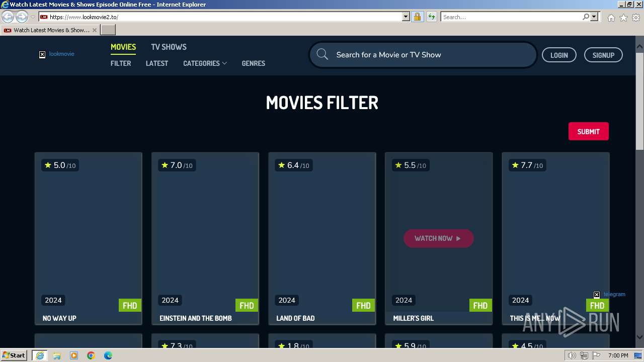Click Internet Explorer in the taskbar
644x362 pixels.
click(39, 355)
